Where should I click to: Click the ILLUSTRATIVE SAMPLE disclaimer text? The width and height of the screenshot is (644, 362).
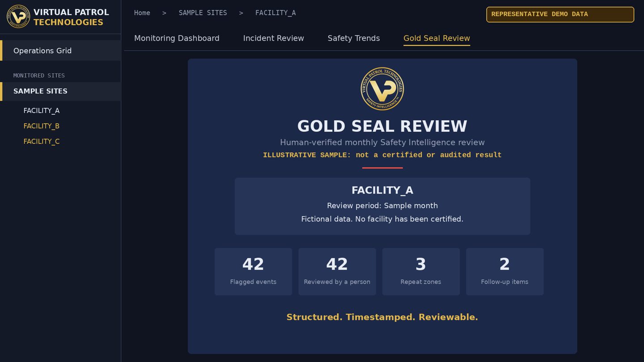click(x=382, y=155)
